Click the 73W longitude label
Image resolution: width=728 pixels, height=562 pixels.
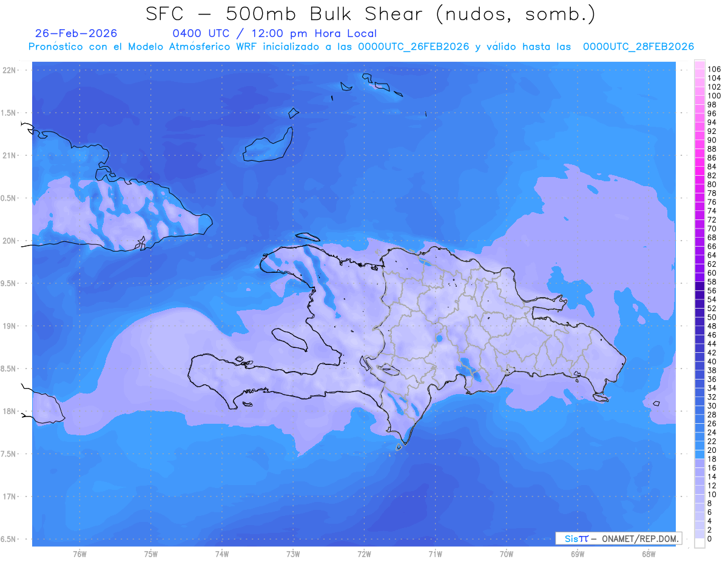(293, 554)
